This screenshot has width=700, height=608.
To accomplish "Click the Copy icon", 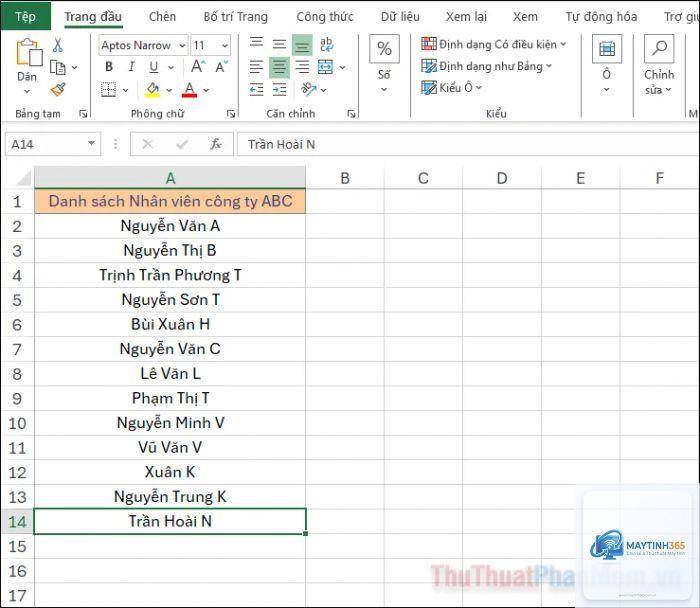I will pyautogui.click(x=58, y=67).
